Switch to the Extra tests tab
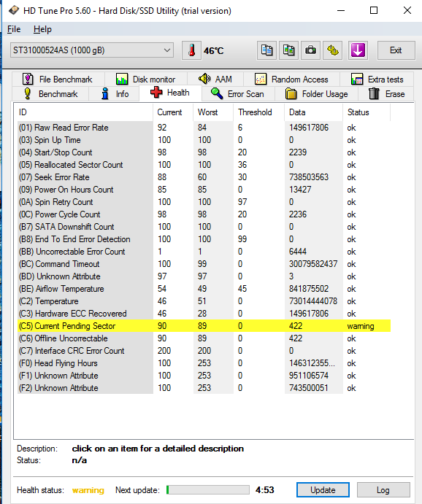 click(377, 79)
